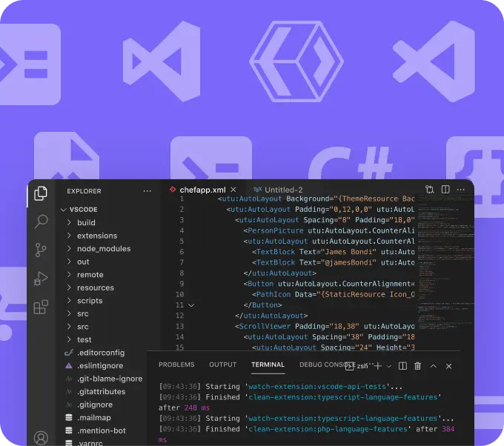Close the terminal panel

448,366
